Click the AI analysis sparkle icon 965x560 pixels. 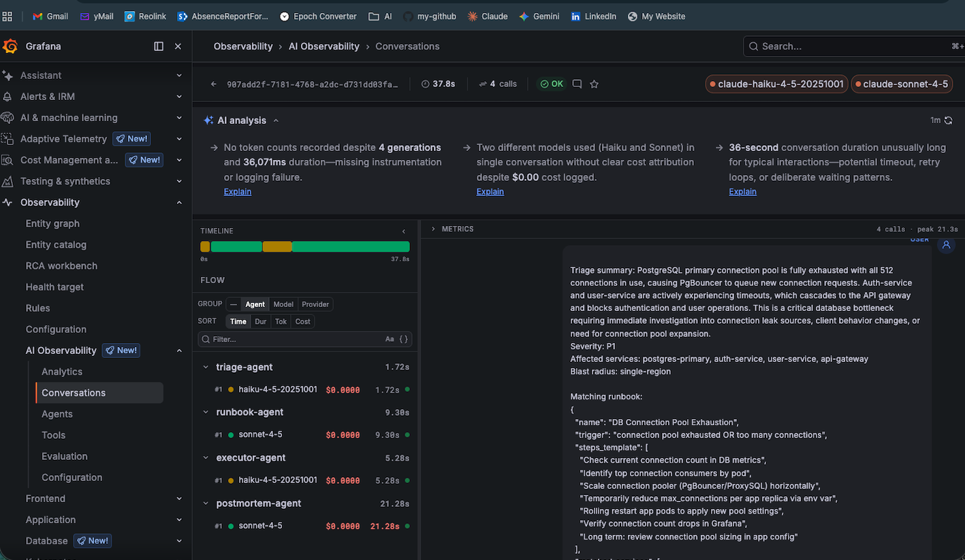[x=208, y=120]
